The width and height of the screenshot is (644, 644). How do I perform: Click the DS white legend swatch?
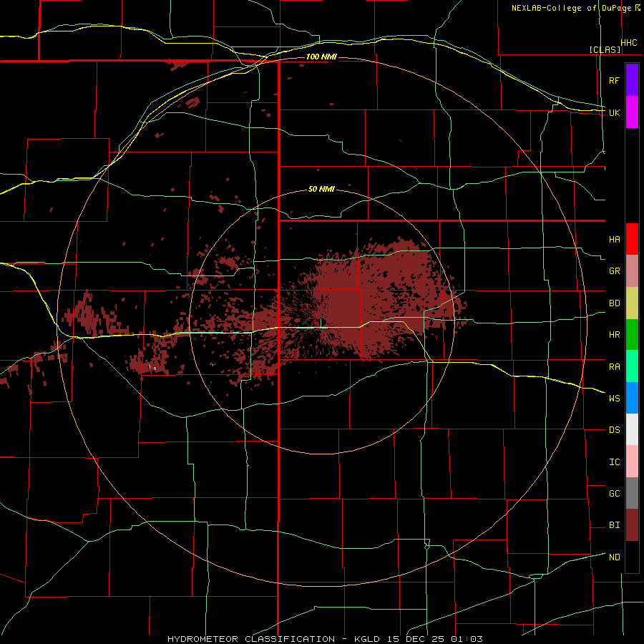(632, 429)
